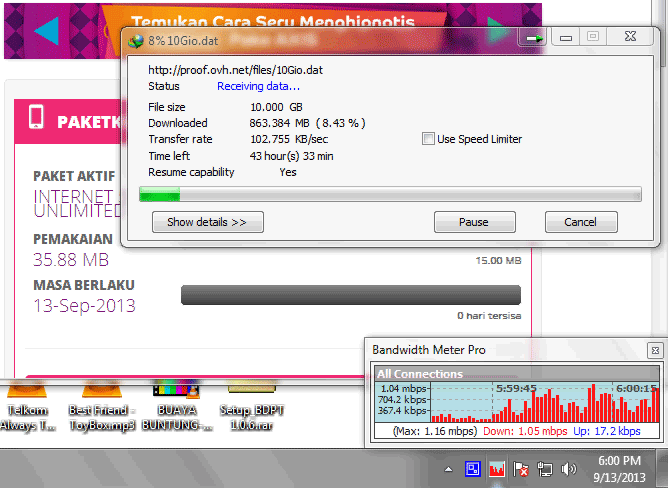The height and width of the screenshot is (488, 668).
Task: Click the blue square tray icon
Action: click(x=473, y=469)
